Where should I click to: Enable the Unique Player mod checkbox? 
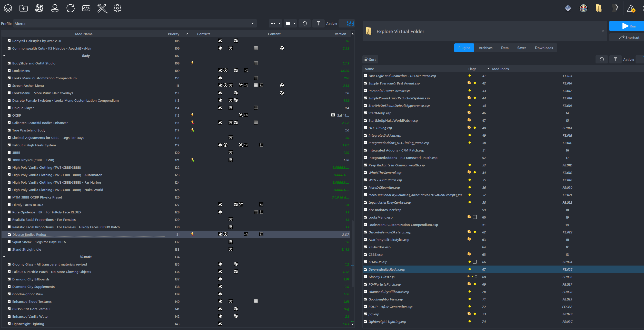(x=9, y=108)
